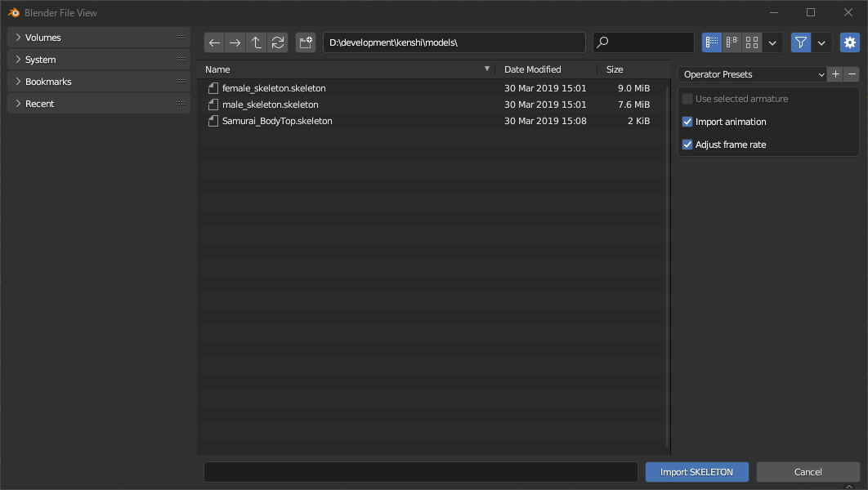Add a new operator preset
Screen dimensions: 868x490
click(x=836, y=74)
